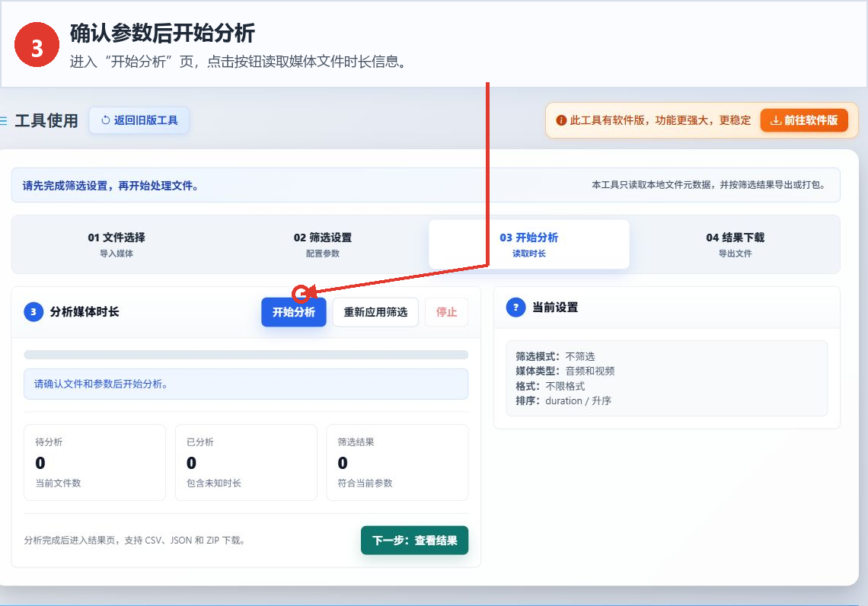868x606 pixels.
Task: Click the text 本工具只读取本地文件元数据
Action: (653, 185)
